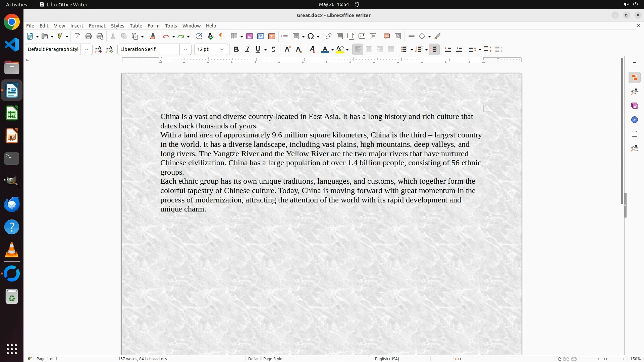Open the 12 pt font size dropdown
Viewport: 644px width, 362px height.
tap(222, 50)
